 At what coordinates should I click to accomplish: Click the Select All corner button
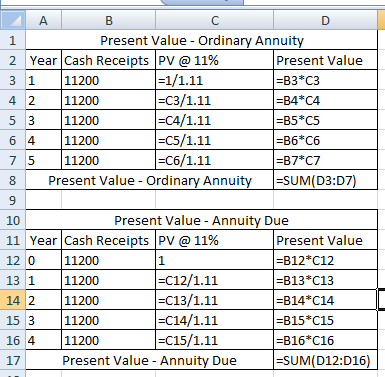tap(13, 20)
